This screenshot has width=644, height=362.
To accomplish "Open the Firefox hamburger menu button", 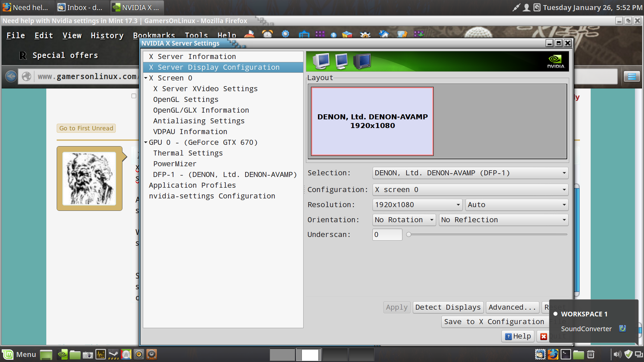I will click(632, 76).
